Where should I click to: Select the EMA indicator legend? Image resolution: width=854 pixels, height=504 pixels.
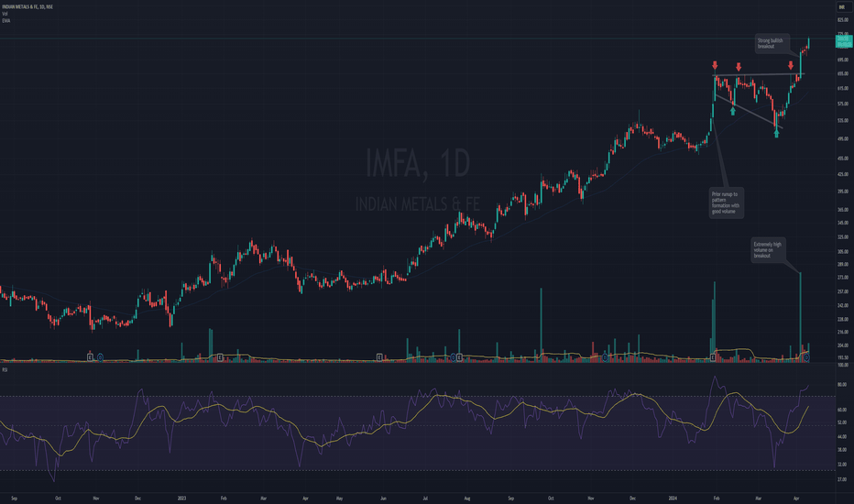point(6,21)
